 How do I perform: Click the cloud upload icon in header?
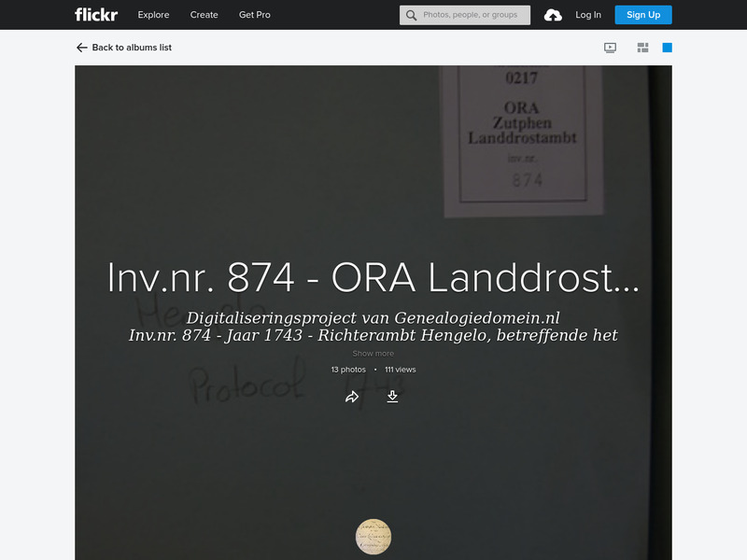553,15
